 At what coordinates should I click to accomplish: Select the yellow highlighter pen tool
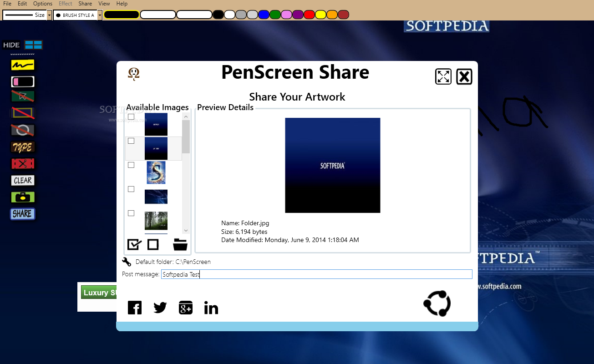click(23, 65)
